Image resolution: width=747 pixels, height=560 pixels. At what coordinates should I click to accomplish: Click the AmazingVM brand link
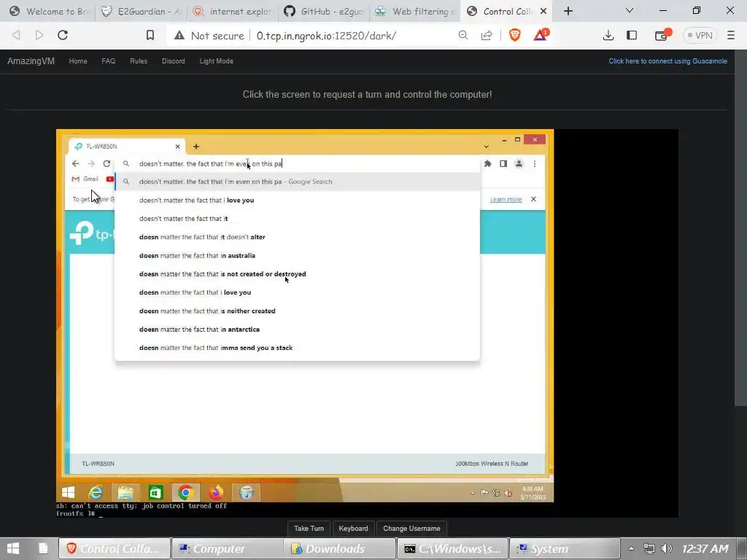[x=31, y=61]
